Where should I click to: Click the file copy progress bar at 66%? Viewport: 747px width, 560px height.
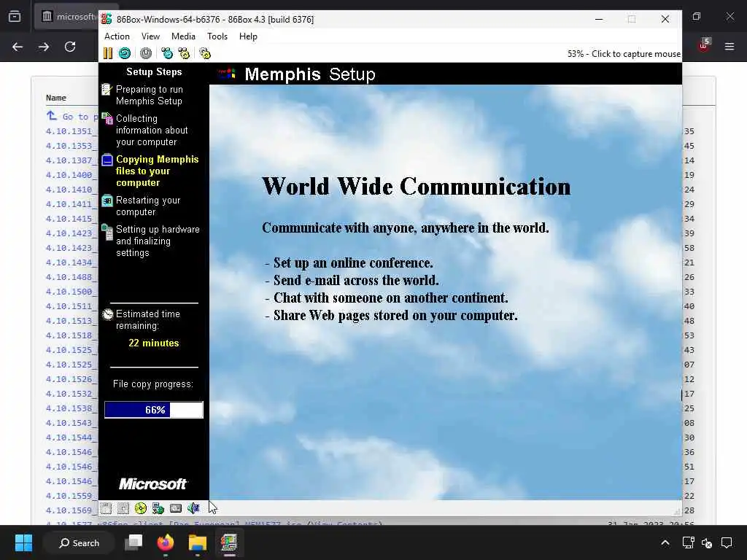154,410
